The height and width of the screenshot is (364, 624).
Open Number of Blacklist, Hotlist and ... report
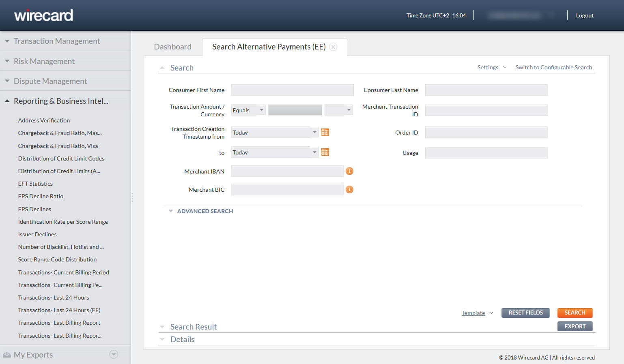61,247
